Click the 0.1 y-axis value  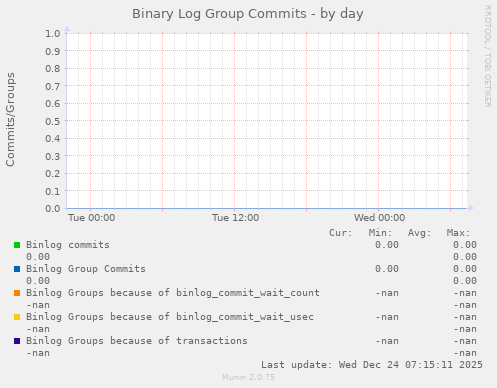[x=53, y=191]
